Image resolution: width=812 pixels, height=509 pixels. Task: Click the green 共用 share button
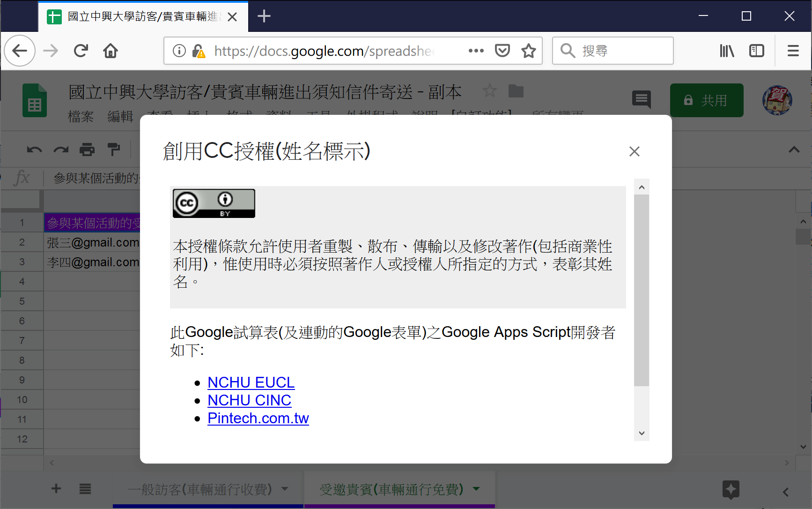(707, 100)
